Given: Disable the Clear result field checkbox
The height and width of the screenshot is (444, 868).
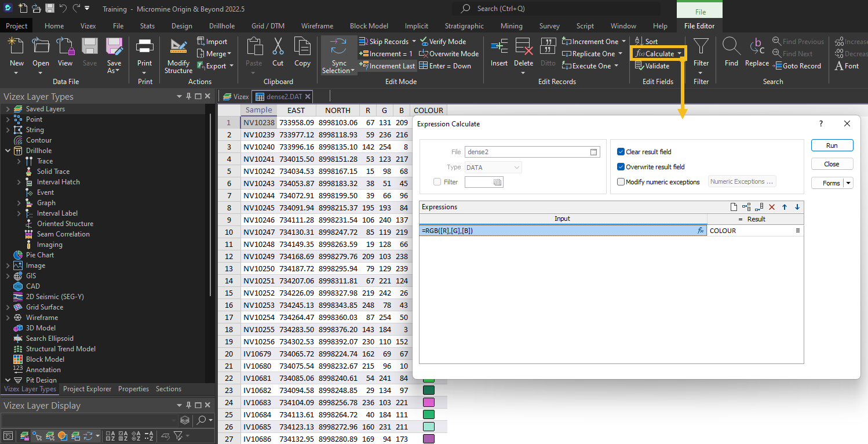Looking at the screenshot, I should (621, 151).
